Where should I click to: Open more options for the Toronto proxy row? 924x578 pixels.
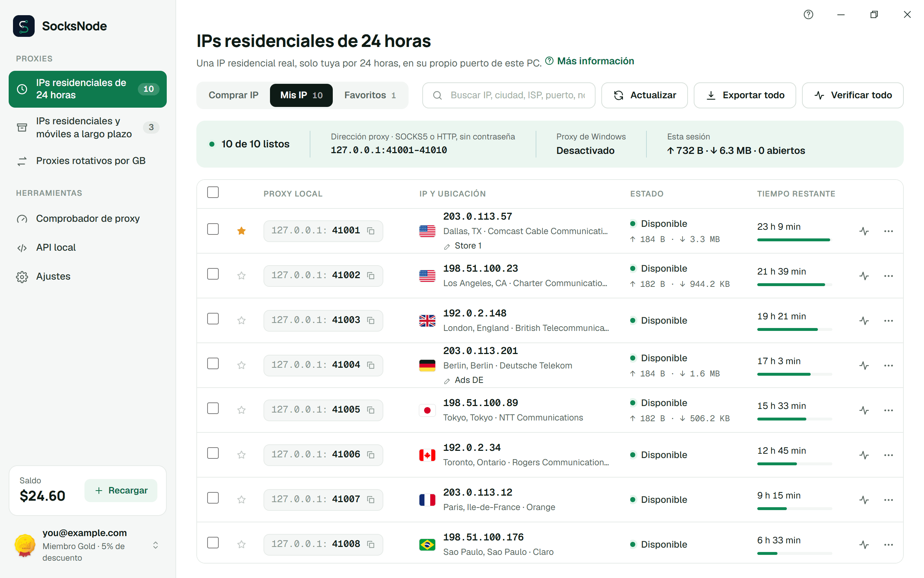click(888, 455)
